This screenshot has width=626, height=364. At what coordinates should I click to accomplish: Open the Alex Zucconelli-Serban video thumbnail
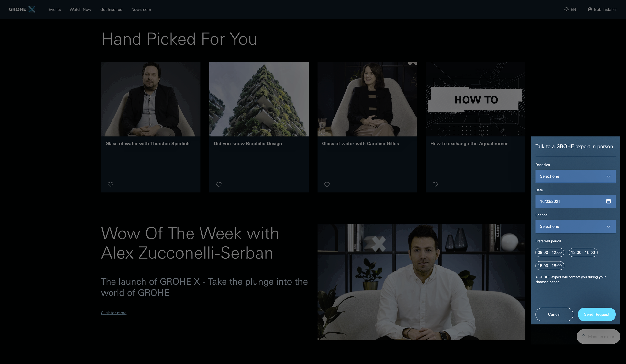421,282
